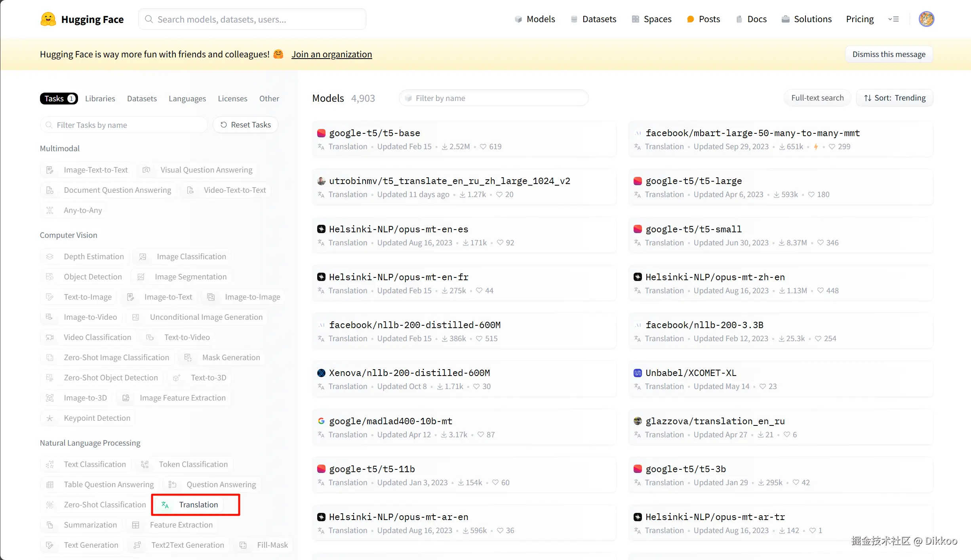Switch to the Libraries filter tab

coord(100,99)
